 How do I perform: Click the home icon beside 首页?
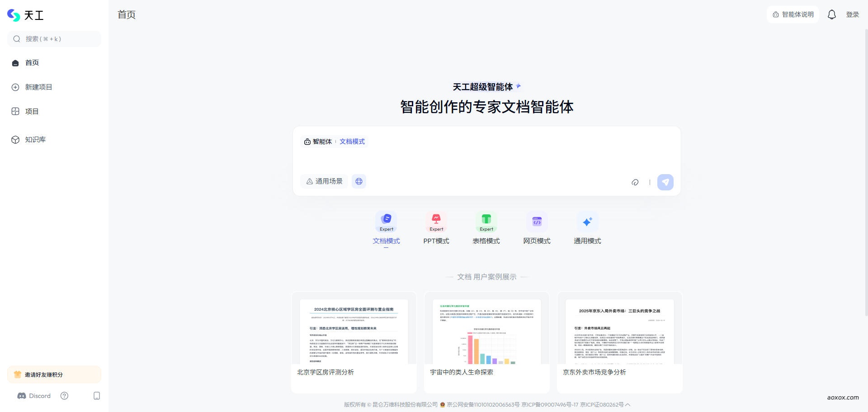(15, 63)
